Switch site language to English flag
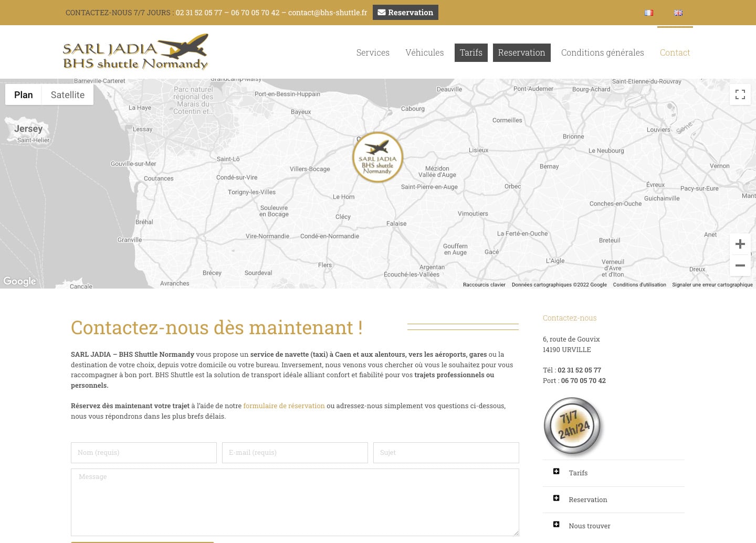The image size is (756, 543). (x=678, y=13)
